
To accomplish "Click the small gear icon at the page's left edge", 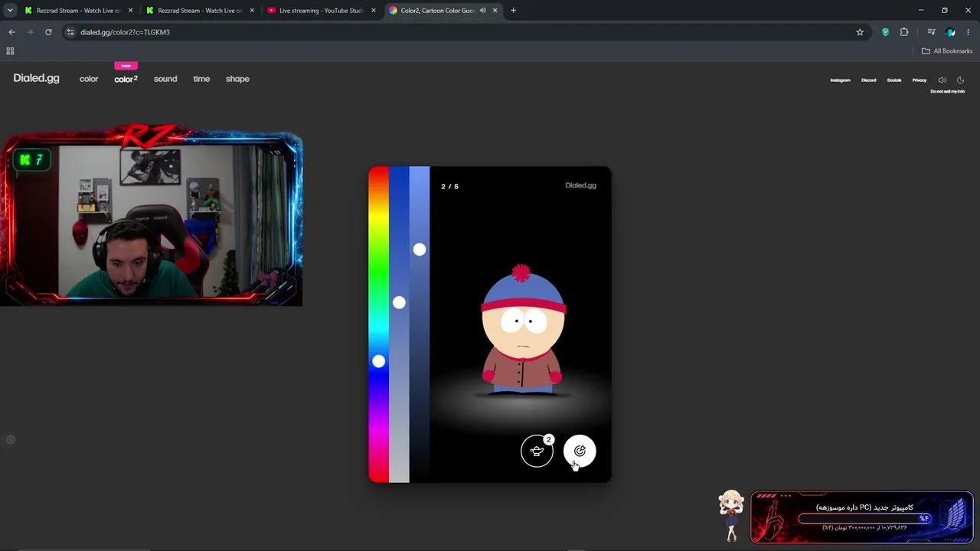I will point(11,440).
